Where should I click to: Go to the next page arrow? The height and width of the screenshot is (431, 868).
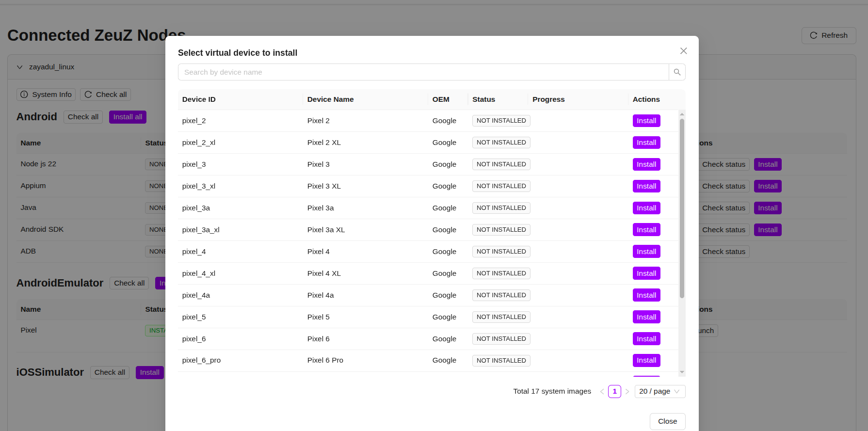pyautogui.click(x=627, y=392)
